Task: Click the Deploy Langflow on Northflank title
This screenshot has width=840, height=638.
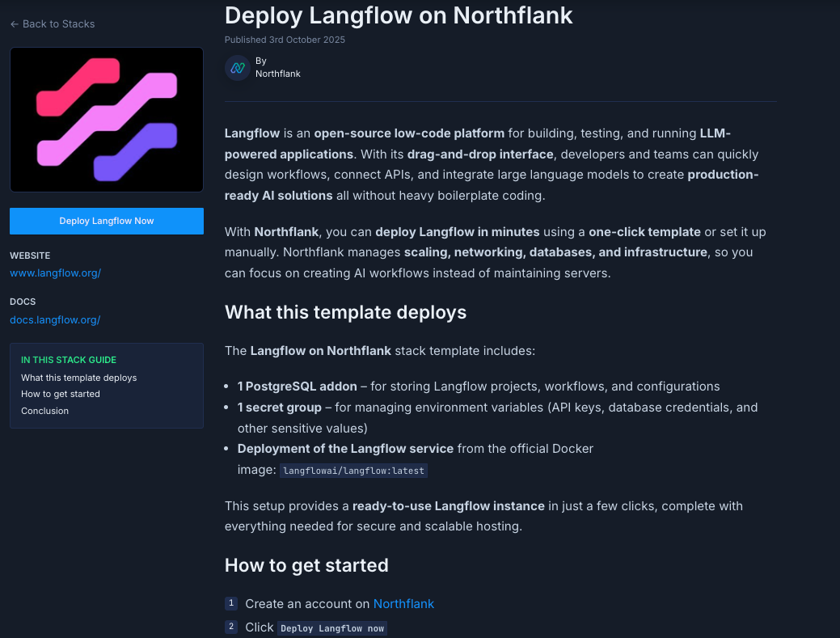Action: pos(399,15)
